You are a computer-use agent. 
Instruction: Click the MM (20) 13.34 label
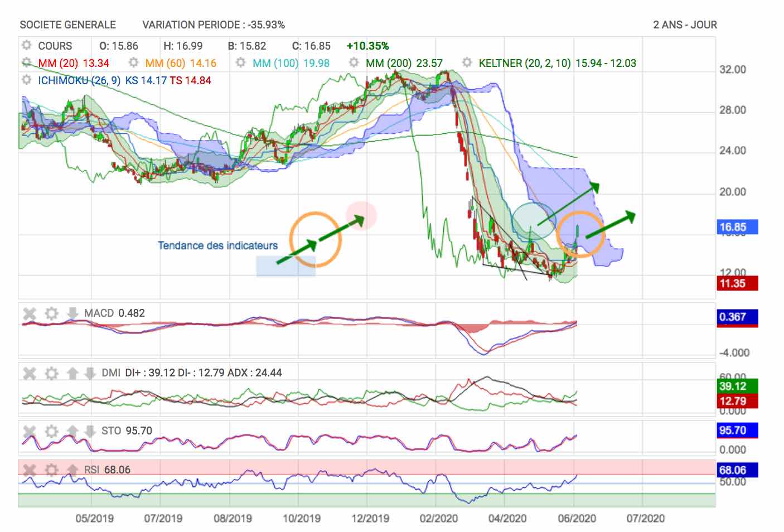(74, 63)
